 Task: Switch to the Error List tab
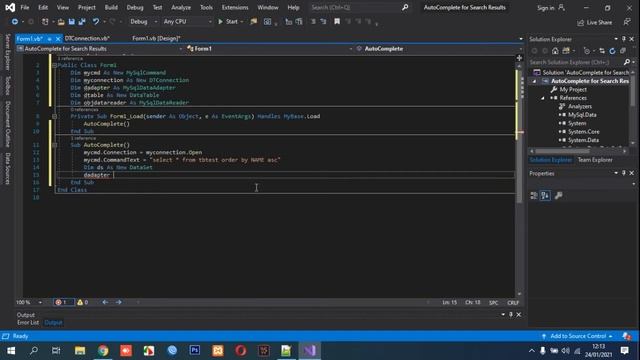click(28, 322)
